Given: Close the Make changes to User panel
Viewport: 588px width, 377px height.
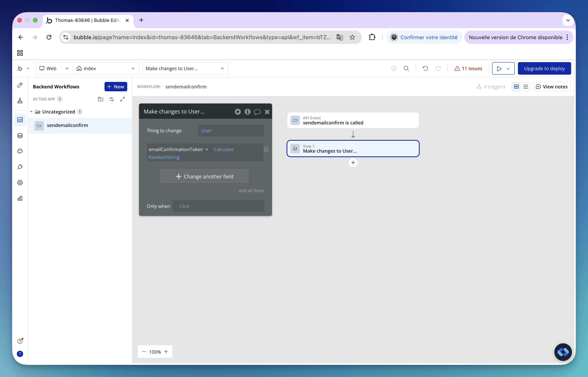Looking at the screenshot, I should point(267,112).
